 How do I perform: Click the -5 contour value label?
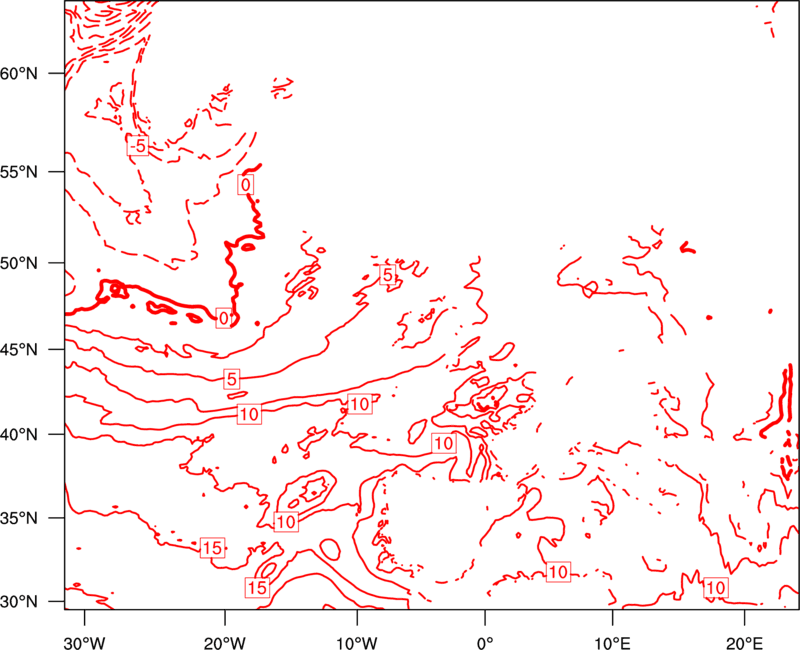pyautogui.click(x=138, y=146)
